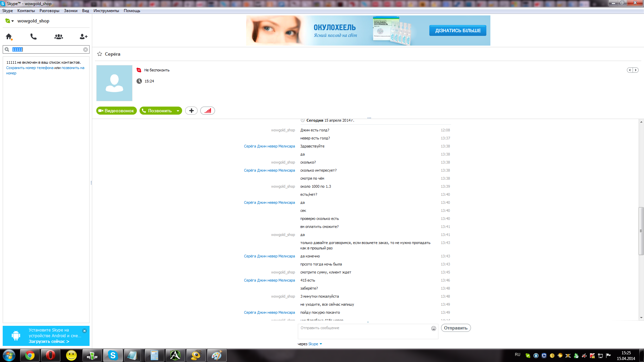Image resolution: width=644 pixels, height=362 pixels.
Task: Click the chat history vertical scrollbar
Action: tap(641, 231)
